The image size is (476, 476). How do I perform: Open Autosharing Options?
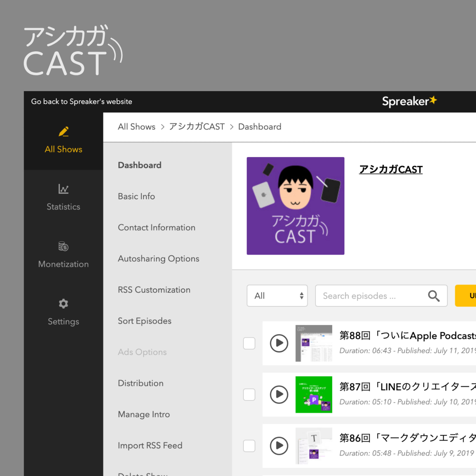coord(159,259)
